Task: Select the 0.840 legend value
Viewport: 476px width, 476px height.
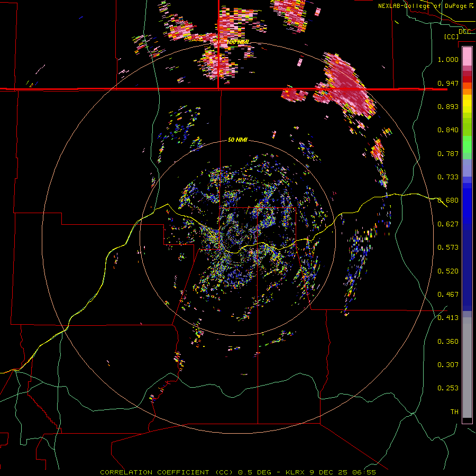Action: point(448,130)
